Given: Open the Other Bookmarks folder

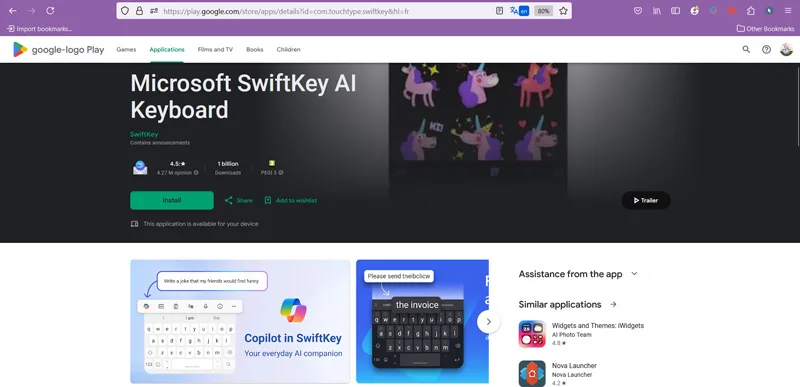Looking at the screenshot, I should click(765, 29).
